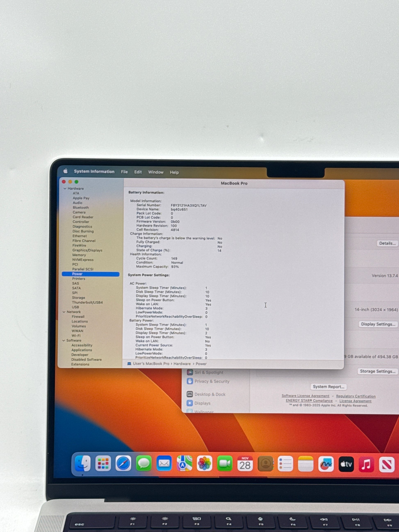The height and width of the screenshot is (532, 399).
Task: Open Launchpad from the Dock
Action: [x=103, y=463]
